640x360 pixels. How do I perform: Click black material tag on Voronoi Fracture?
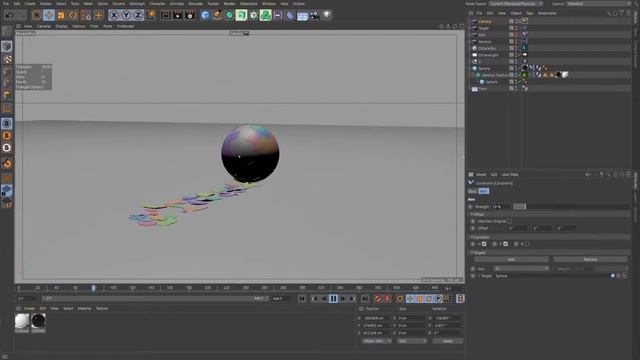pyautogui.click(x=558, y=75)
